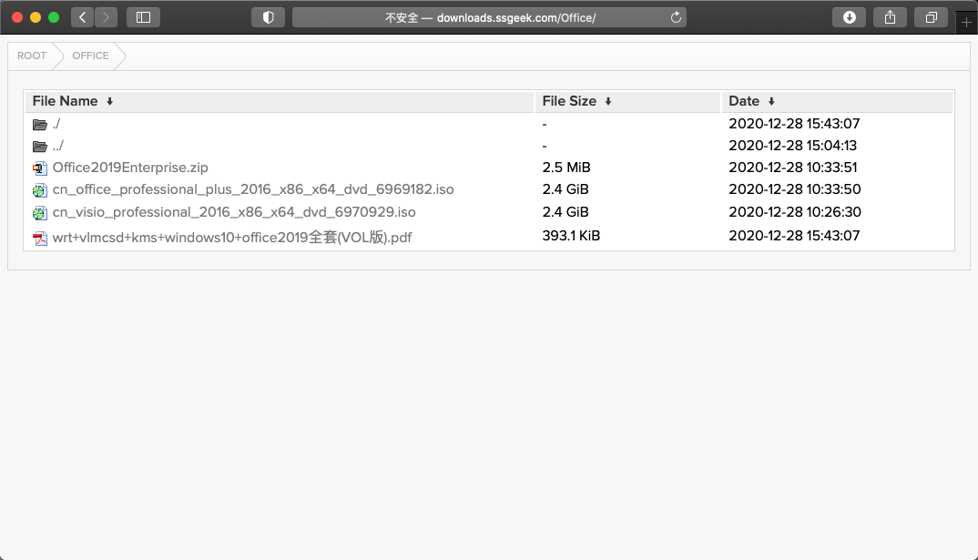Screen dimensions: 978x560
Task: Select the 2.4 GiB size for the office iso
Action: pyautogui.click(x=565, y=189)
